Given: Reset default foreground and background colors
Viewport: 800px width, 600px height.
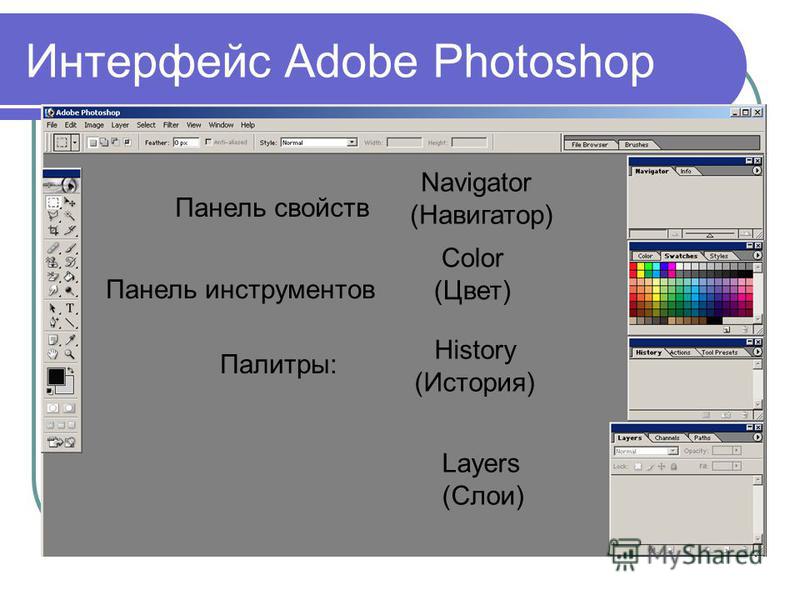Looking at the screenshot, I should point(49,391).
